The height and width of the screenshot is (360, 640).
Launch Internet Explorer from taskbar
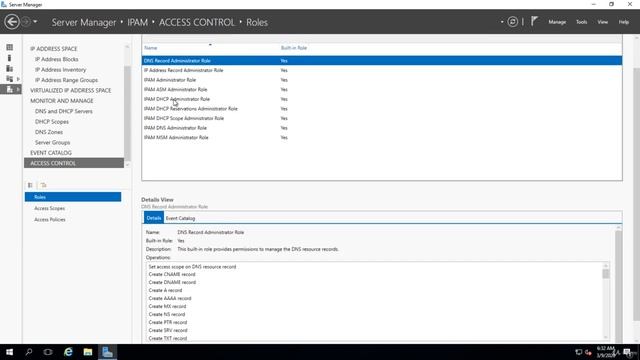68,352
